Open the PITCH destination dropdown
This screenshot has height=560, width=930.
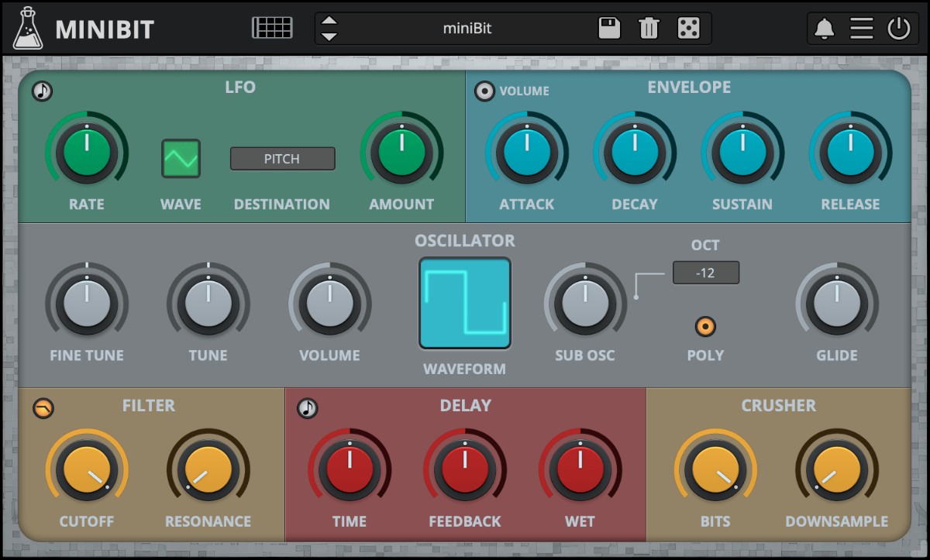pyautogui.click(x=282, y=159)
